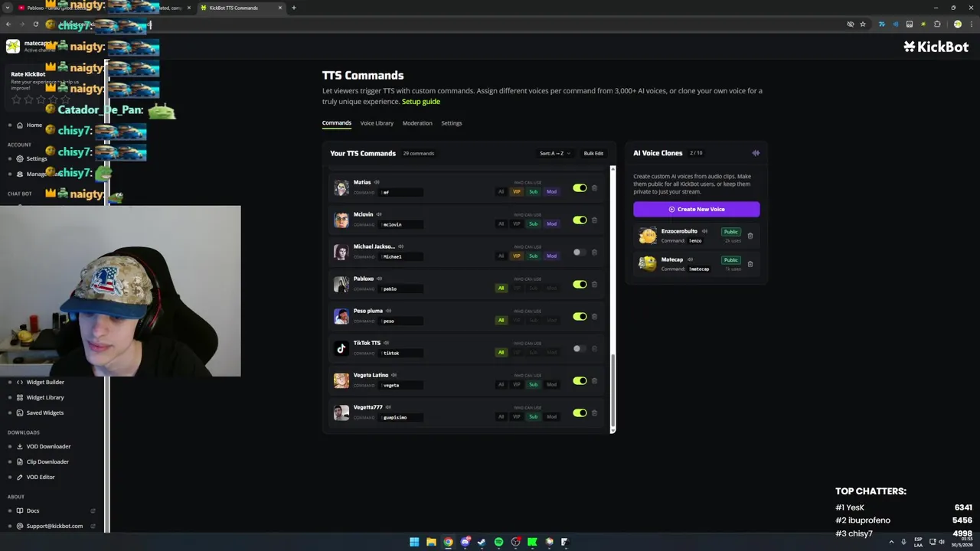
Task: Open Spotify from the taskbar
Action: coord(498,542)
